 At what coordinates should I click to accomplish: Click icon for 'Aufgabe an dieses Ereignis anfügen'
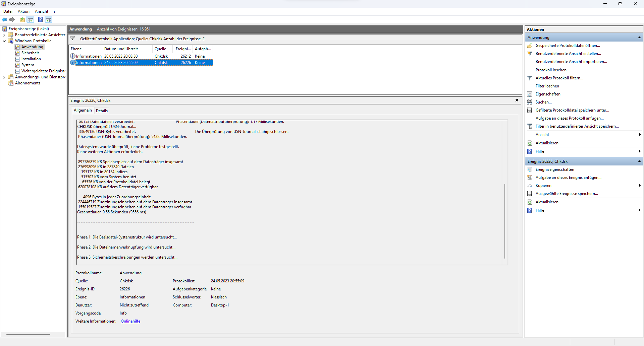[x=530, y=178]
